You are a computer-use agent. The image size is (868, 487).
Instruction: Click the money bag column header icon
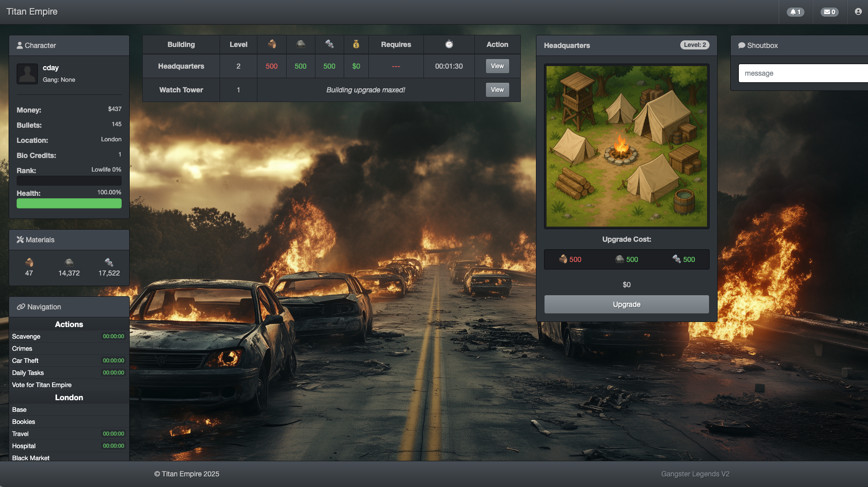tap(356, 44)
